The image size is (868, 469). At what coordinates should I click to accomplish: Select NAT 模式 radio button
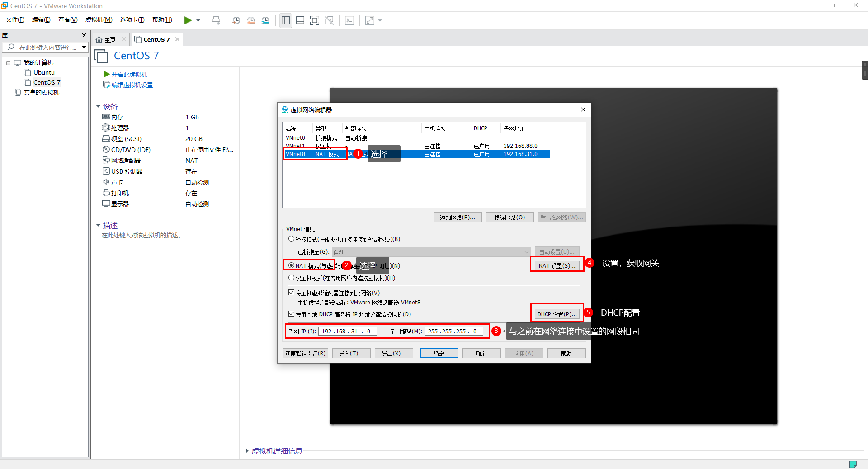pyautogui.click(x=291, y=265)
